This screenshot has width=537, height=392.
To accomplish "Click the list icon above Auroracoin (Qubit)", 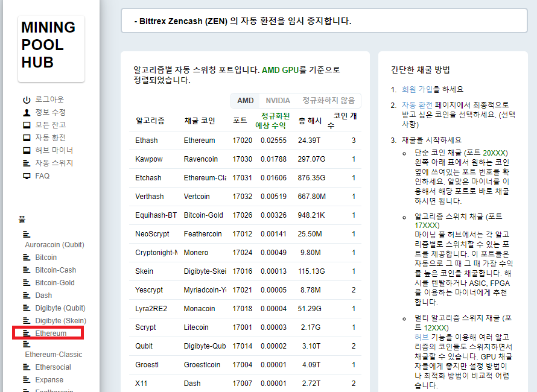I will (27, 235).
